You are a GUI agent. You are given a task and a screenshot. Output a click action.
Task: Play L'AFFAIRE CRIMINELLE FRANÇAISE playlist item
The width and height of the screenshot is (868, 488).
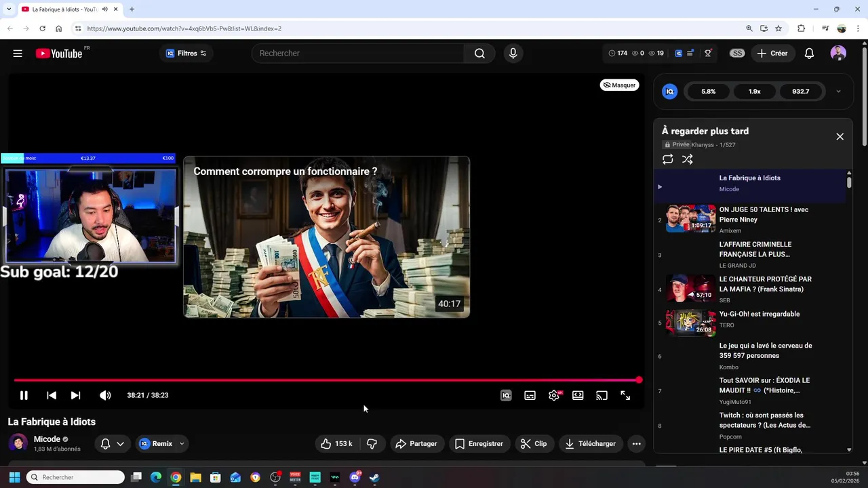point(750,255)
